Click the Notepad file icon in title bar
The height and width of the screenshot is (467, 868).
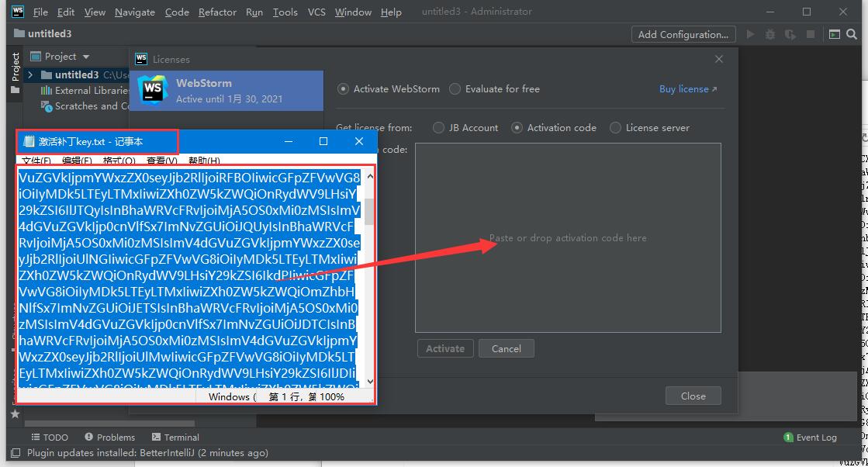[29, 142]
